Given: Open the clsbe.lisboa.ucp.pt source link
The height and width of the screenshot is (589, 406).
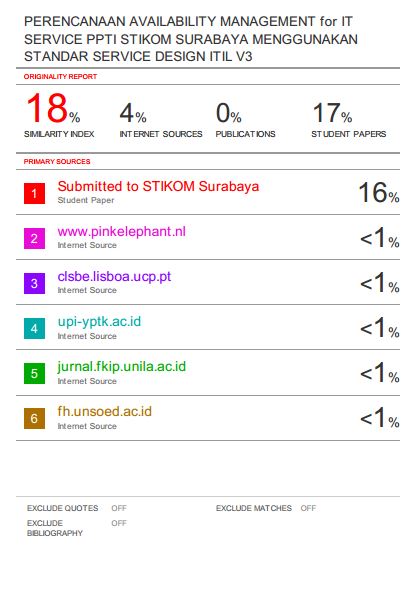Looking at the screenshot, I should pyautogui.click(x=114, y=277).
